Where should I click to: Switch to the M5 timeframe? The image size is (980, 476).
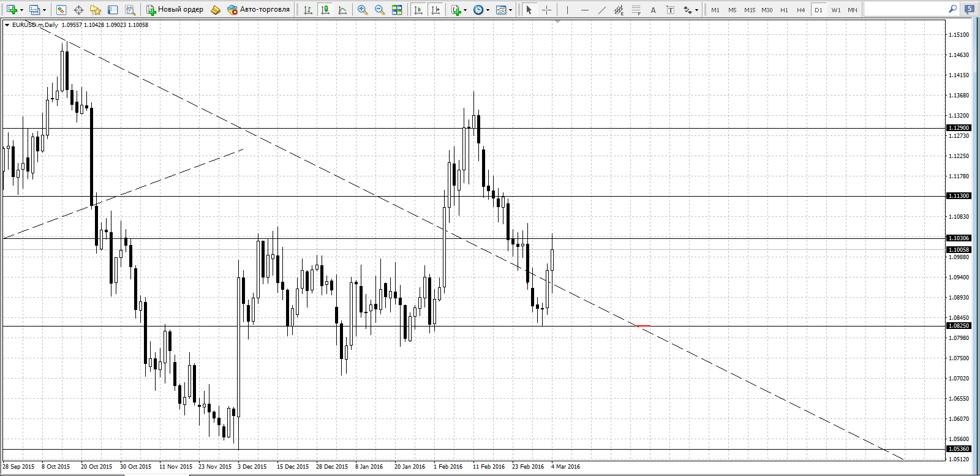click(733, 10)
